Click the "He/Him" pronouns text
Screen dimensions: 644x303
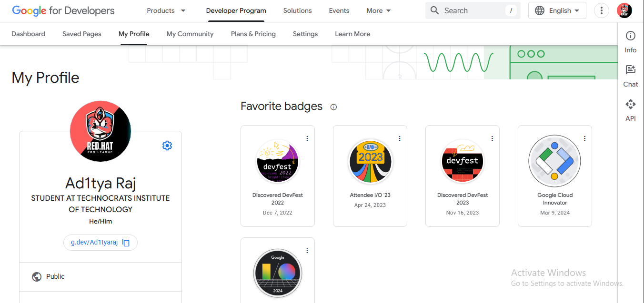point(101,221)
